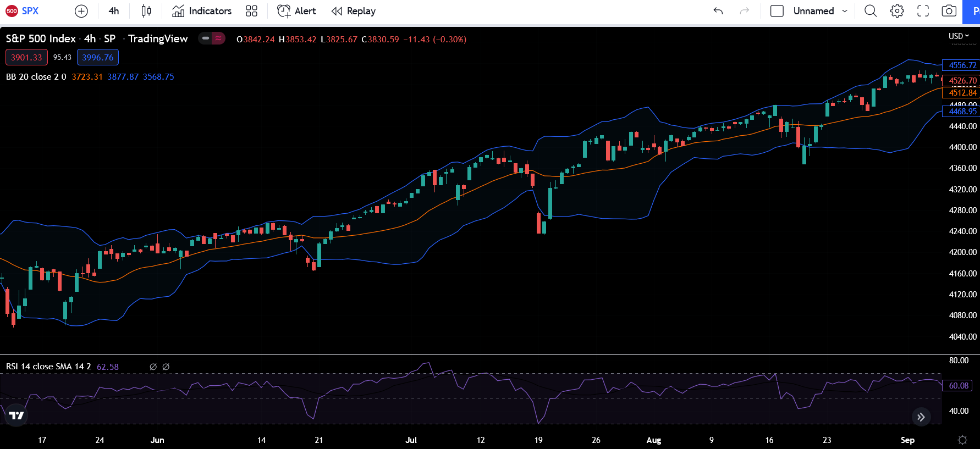Open the Indicators menu
980x449 pixels.
(x=202, y=11)
